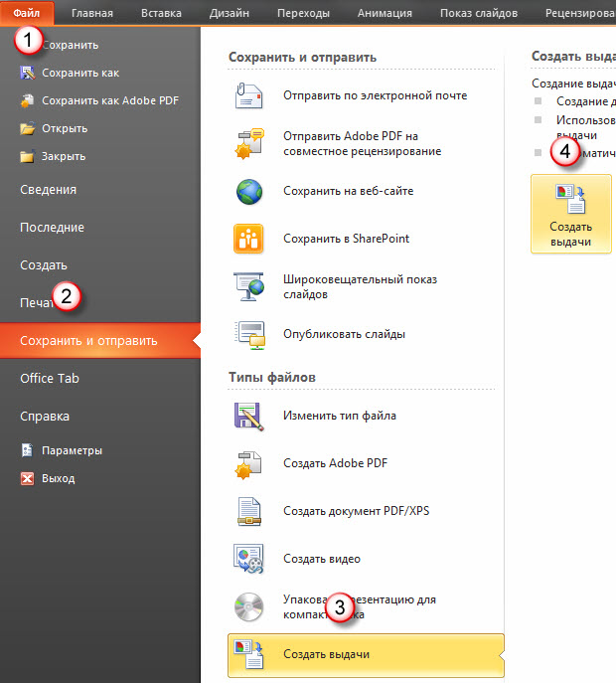The width and height of the screenshot is (616, 683).
Task: Open the Показ слайдов tab
Action: click(x=479, y=13)
